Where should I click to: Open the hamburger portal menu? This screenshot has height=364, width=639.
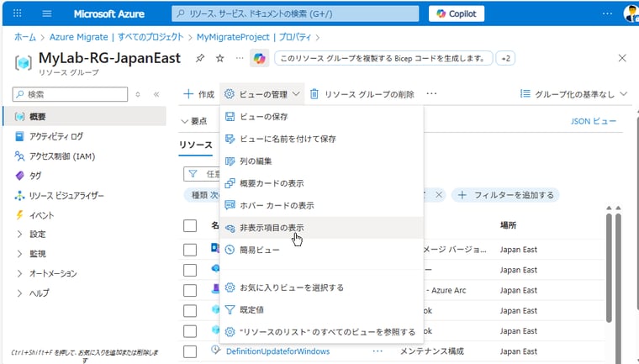point(47,13)
